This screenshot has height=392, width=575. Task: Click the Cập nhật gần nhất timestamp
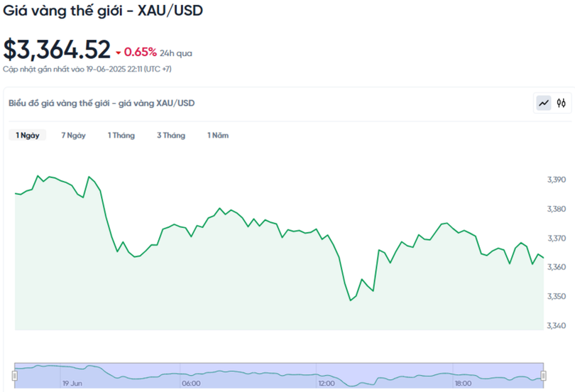pos(87,69)
